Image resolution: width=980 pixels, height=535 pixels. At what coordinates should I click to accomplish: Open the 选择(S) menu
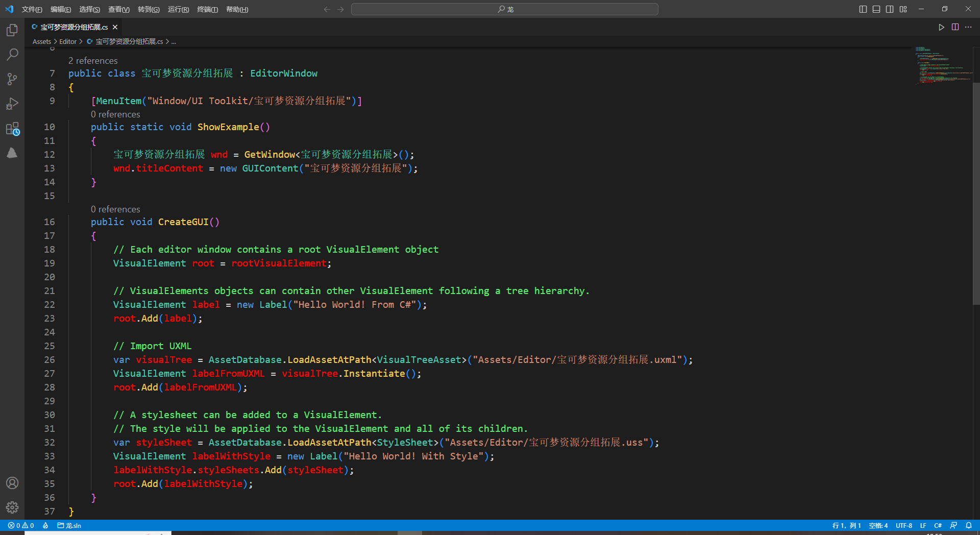(90, 9)
